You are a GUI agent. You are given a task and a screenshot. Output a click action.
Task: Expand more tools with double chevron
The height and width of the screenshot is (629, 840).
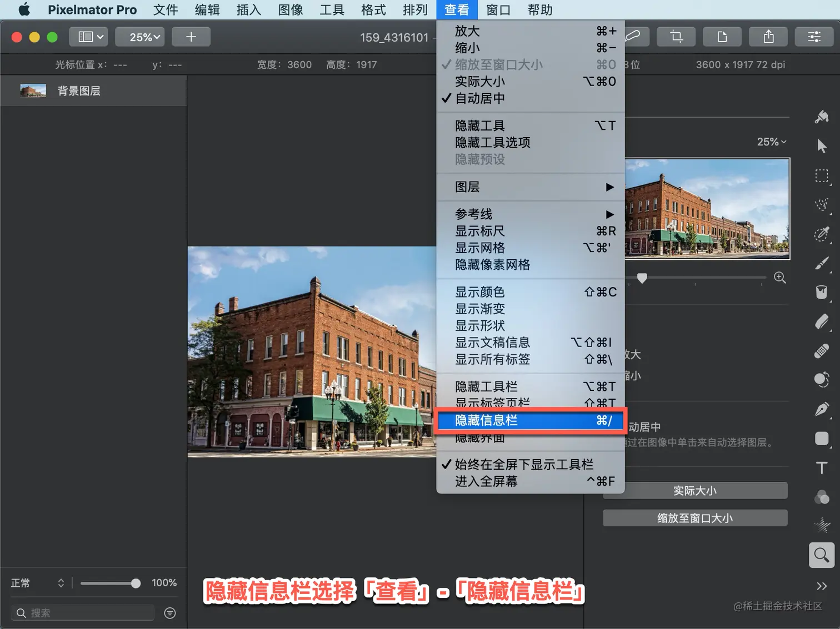822,586
